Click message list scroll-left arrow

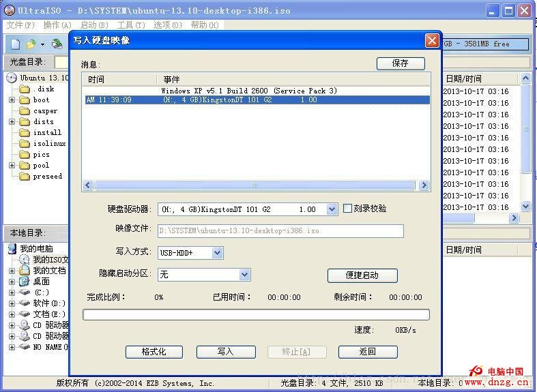88,185
